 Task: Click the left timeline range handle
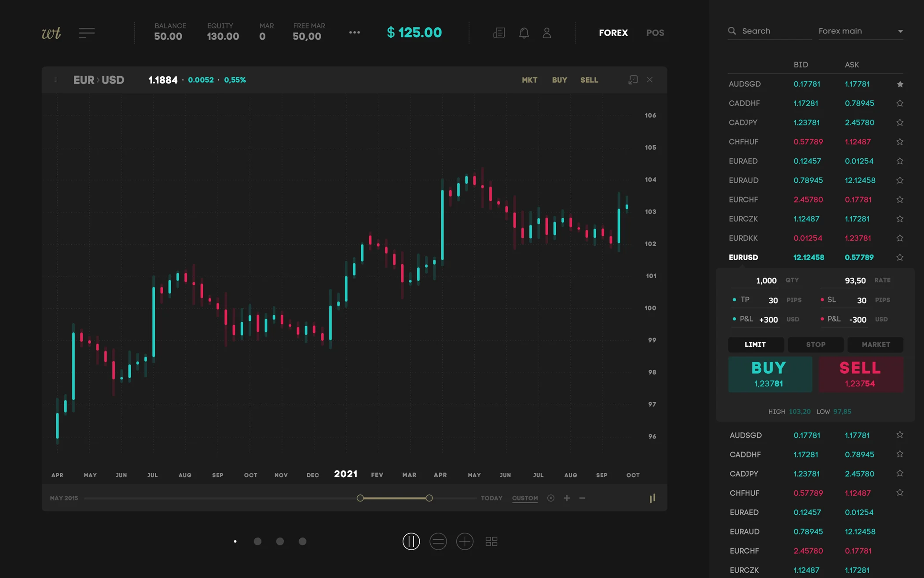tap(360, 498)
